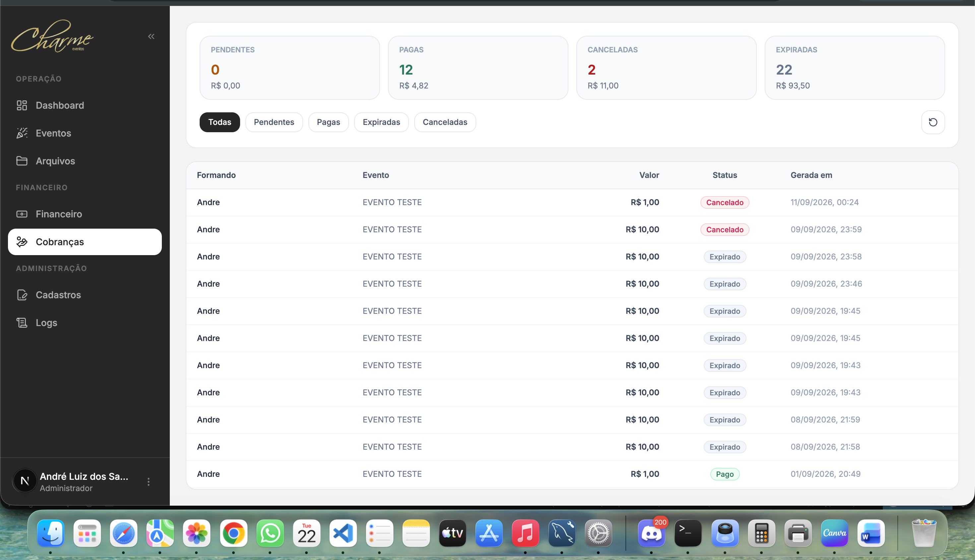975x560 pixels.
Task: Open Logs in sidebar
Action: click(85, 323)
